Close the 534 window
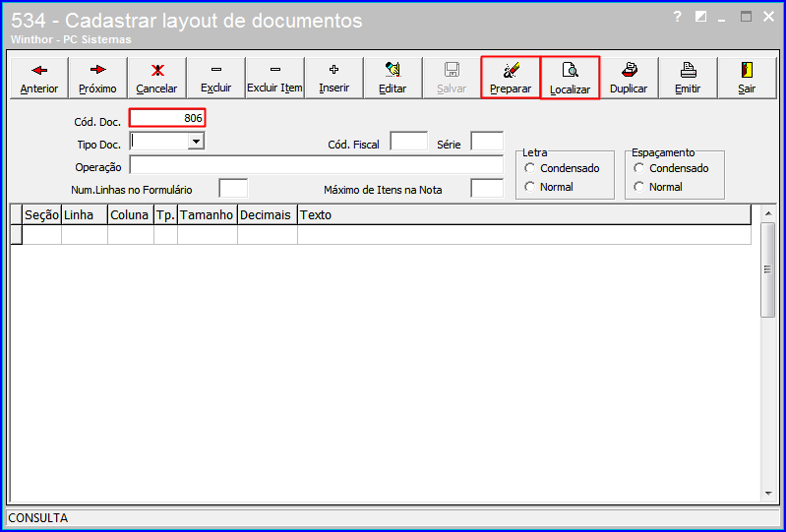 pyautogui.click(x=769, y=17)
